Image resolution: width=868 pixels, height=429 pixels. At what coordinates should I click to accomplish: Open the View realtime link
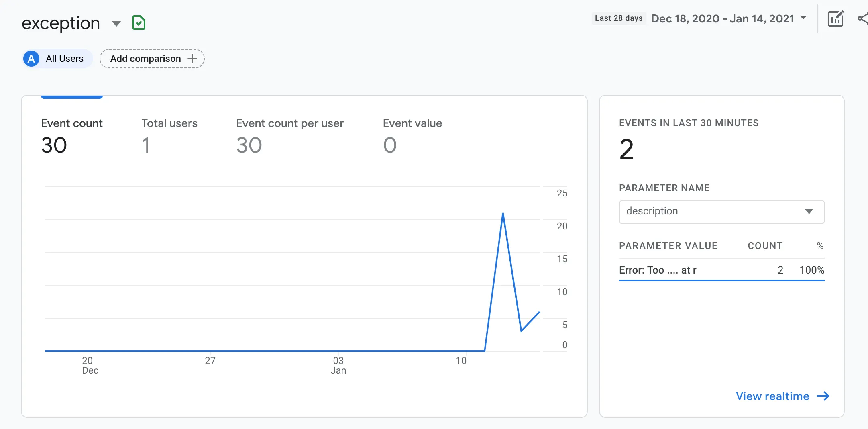[772, 396]
